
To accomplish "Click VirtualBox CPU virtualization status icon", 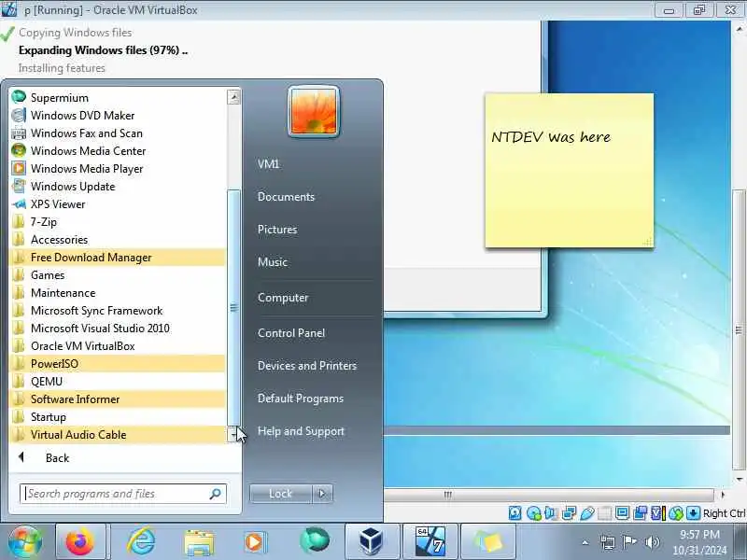I will [657, 512].
